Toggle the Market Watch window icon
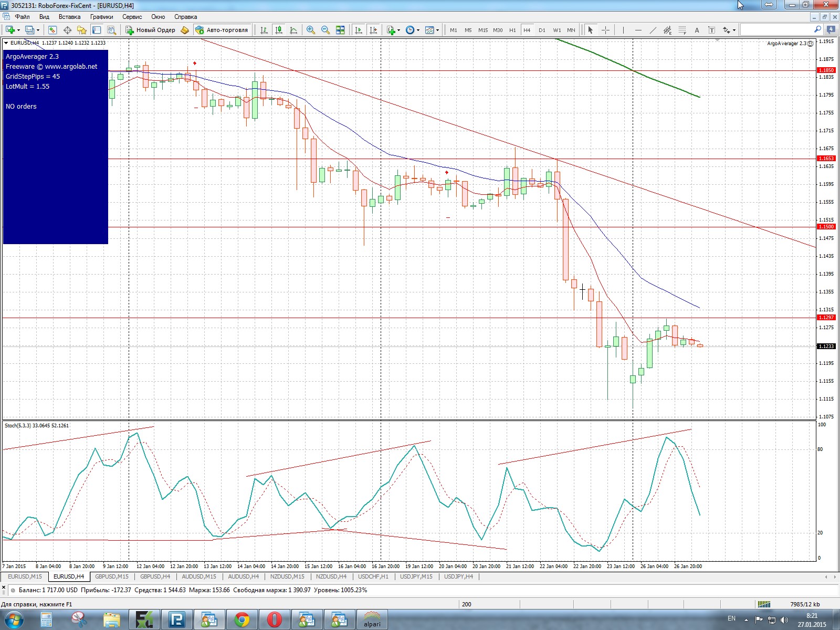This screenshot has height=630, width=840. [x=52, y=30]
